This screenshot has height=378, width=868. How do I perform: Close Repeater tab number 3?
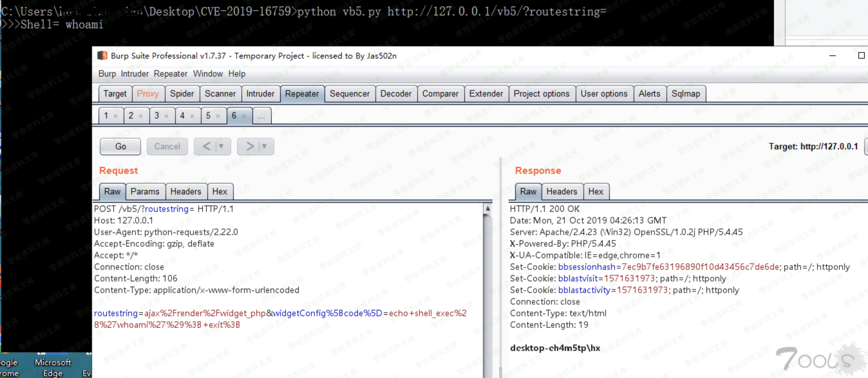click(x=166, y=116)
